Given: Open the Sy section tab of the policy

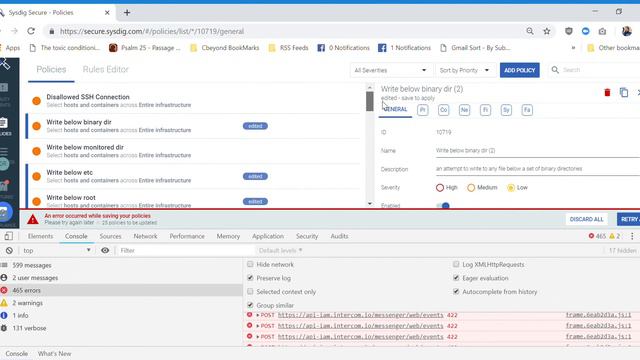Looking at the screenshot, I should [506, 110].
